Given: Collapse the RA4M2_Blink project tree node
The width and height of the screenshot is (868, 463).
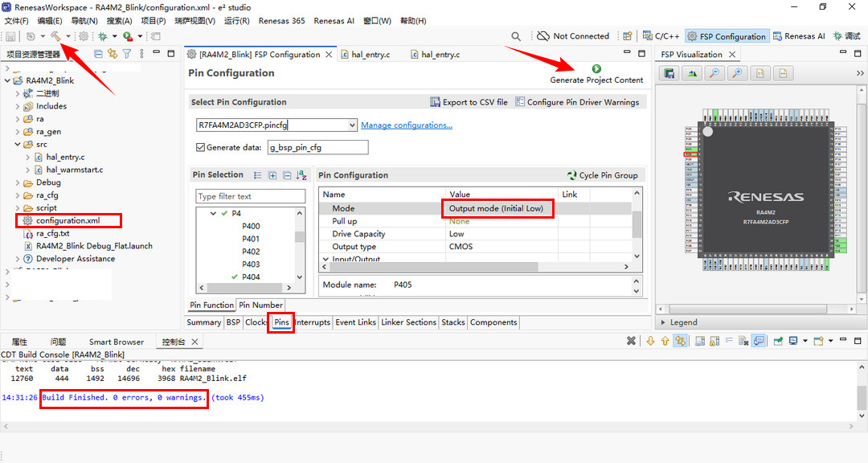Looking at the screenshot, I should pos(7,80).
